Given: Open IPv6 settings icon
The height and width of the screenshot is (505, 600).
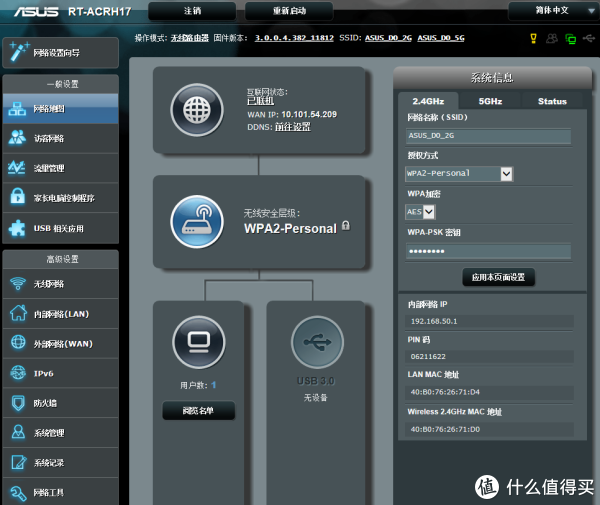Looking at the screenshot, I should 18,373.
